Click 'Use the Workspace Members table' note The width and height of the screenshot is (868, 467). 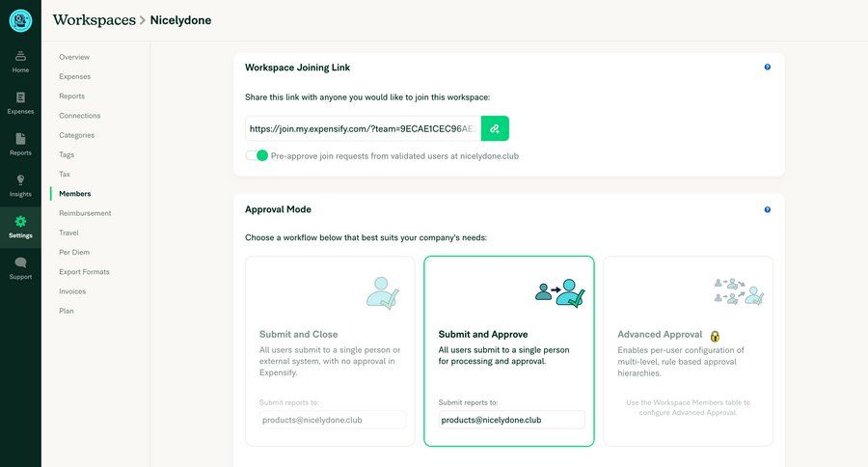[688, 407]
